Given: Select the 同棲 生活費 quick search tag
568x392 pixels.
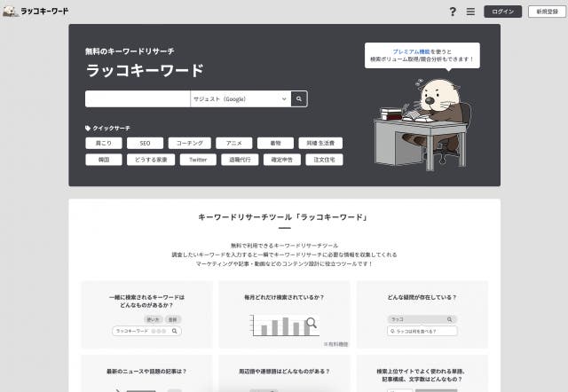Looking at the screenshot, I should (x=320, y=143).
